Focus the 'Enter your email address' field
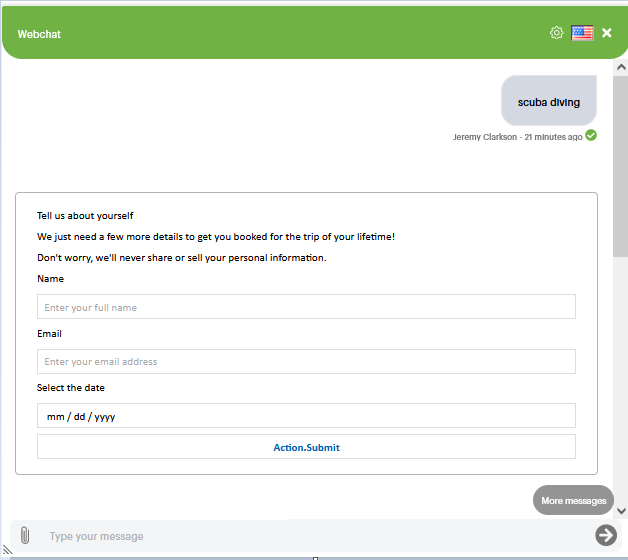Image resolution: width=628 pixels, height=560 pixels. [x=306, y=361]
